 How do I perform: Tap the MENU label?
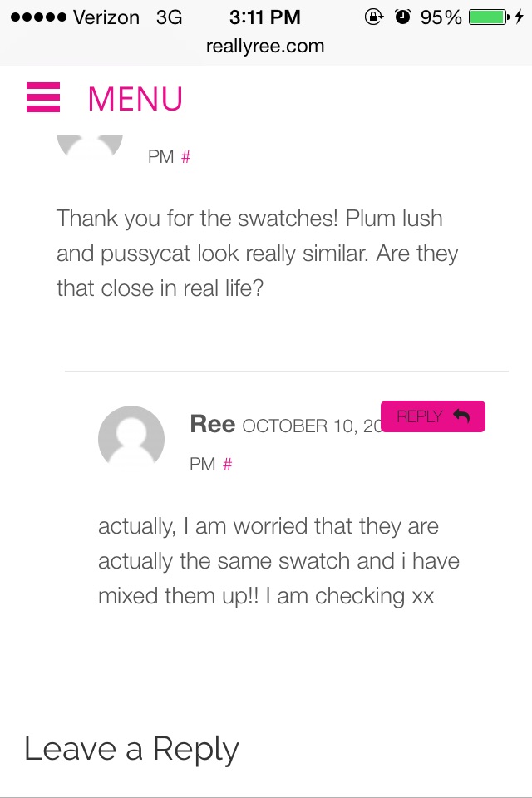(135, 99)
